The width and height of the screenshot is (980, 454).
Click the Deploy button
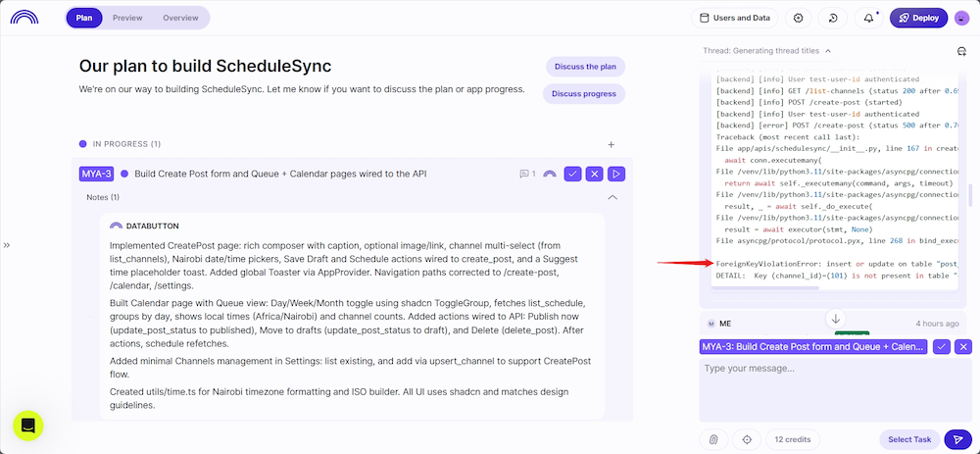pyautogui.click(x=919, y=18)
